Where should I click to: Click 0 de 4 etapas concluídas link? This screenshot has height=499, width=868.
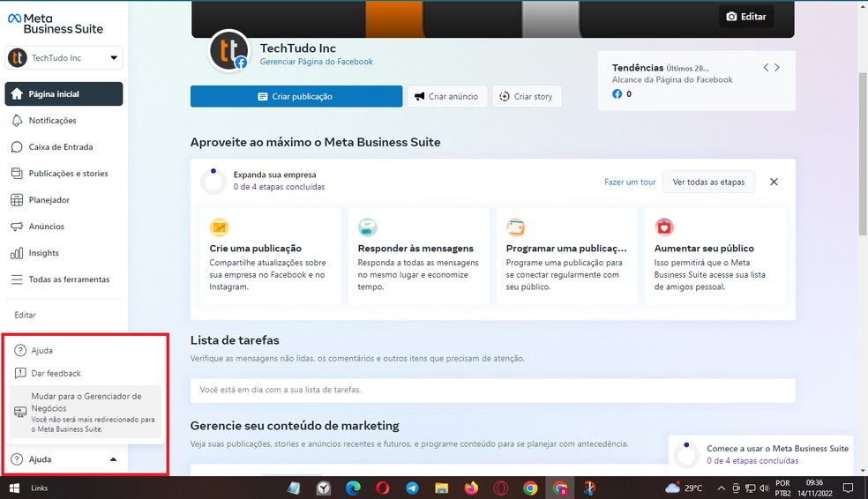pyautogui.click(x=279, y=187)
